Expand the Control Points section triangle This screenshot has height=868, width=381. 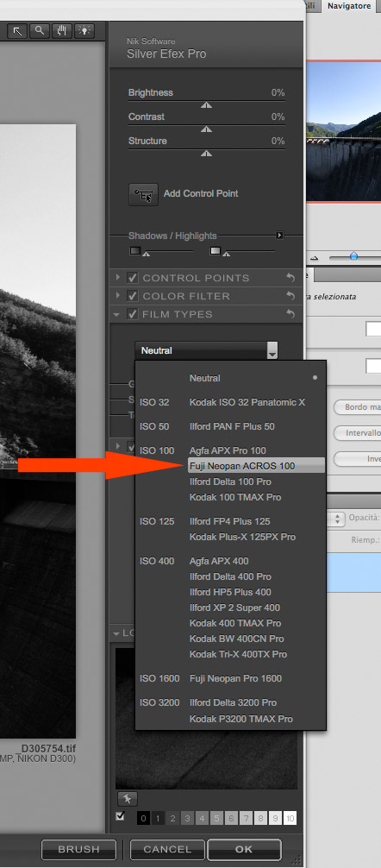118,278
